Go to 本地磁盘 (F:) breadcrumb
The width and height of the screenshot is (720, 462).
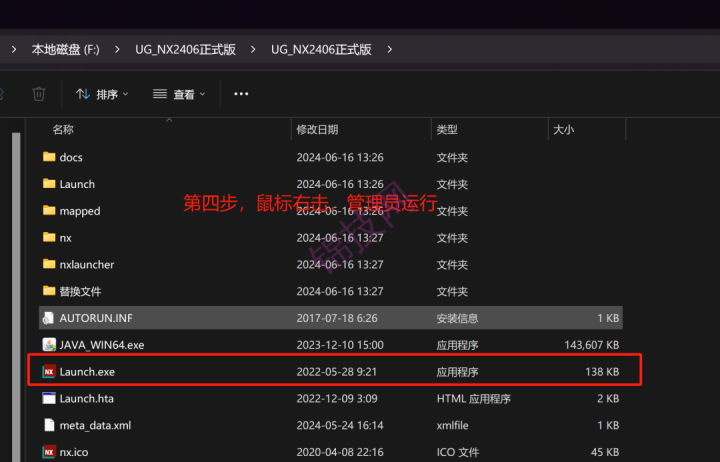(66, 49)
